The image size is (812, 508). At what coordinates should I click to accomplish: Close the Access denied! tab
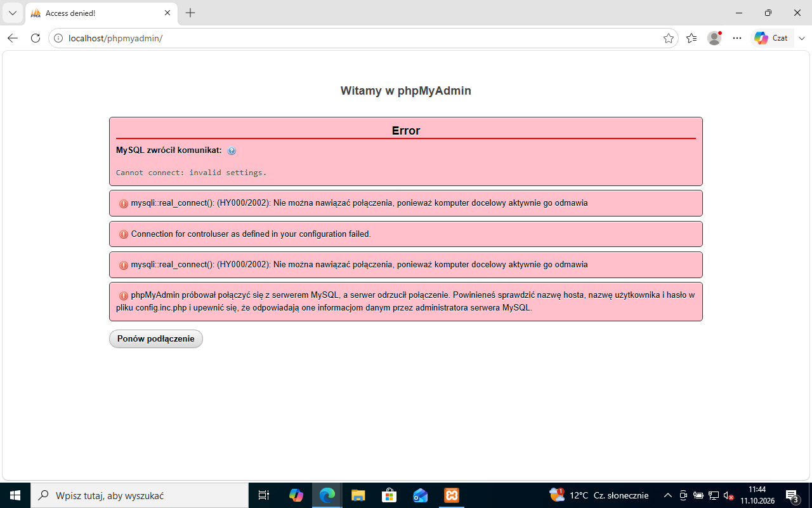click(x=167, y=13)
